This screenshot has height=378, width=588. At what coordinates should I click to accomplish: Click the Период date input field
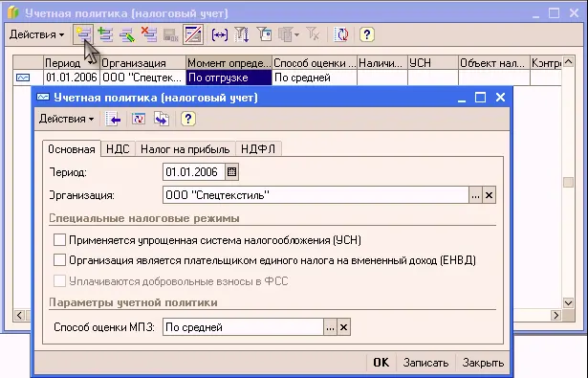tap(194, 172)
